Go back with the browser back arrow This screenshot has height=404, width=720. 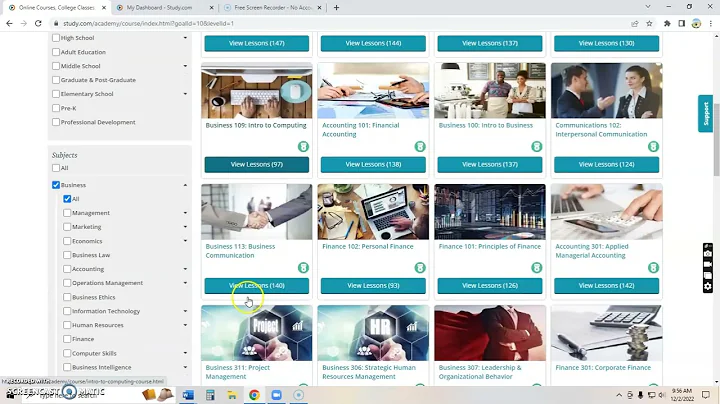click(10, 23)
